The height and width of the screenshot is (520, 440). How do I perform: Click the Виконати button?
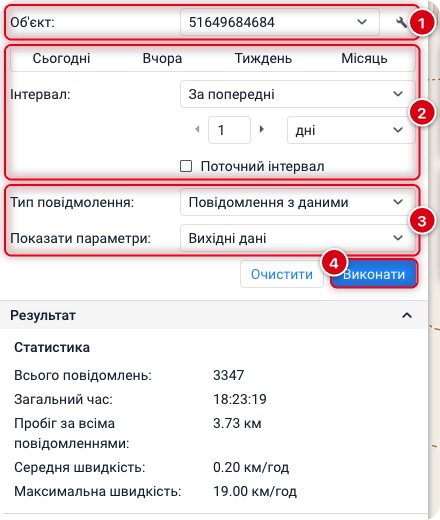click(374, 274)
